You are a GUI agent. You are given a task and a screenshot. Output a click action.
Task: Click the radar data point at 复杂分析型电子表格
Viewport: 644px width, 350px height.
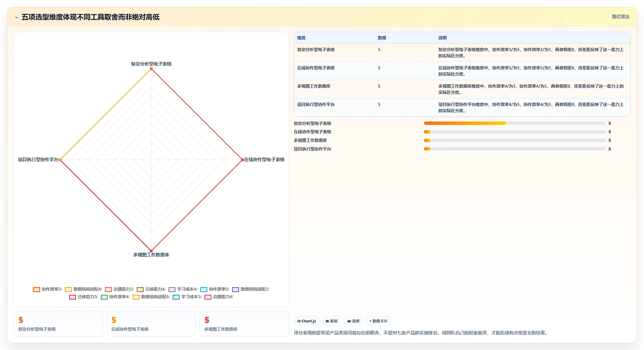click(x=151, y=69)
